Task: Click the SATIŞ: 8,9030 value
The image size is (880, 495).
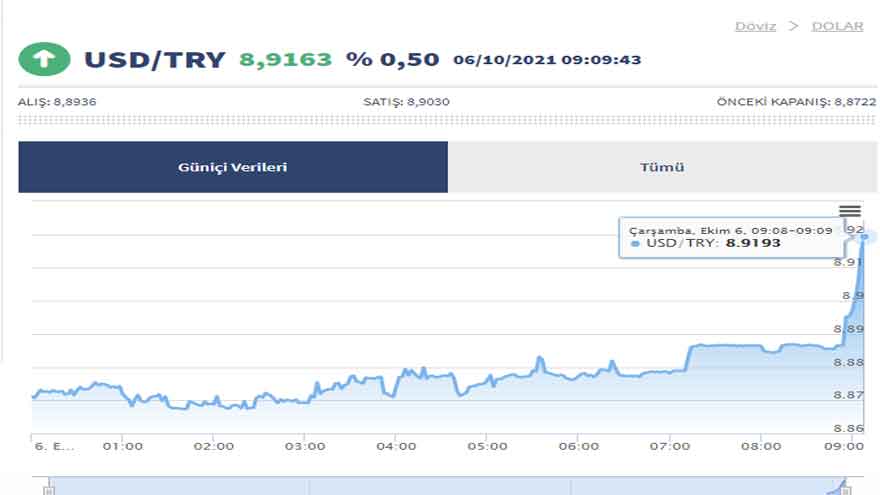Action: [406, 102]
